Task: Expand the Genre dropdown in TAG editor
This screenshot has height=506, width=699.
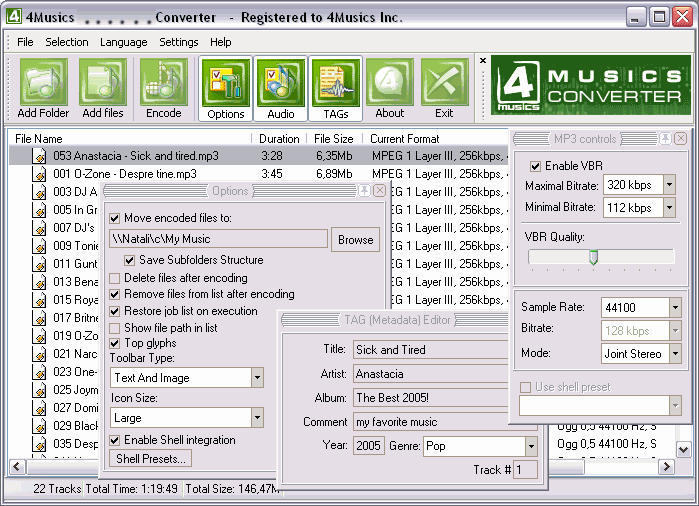Action: 530,446
